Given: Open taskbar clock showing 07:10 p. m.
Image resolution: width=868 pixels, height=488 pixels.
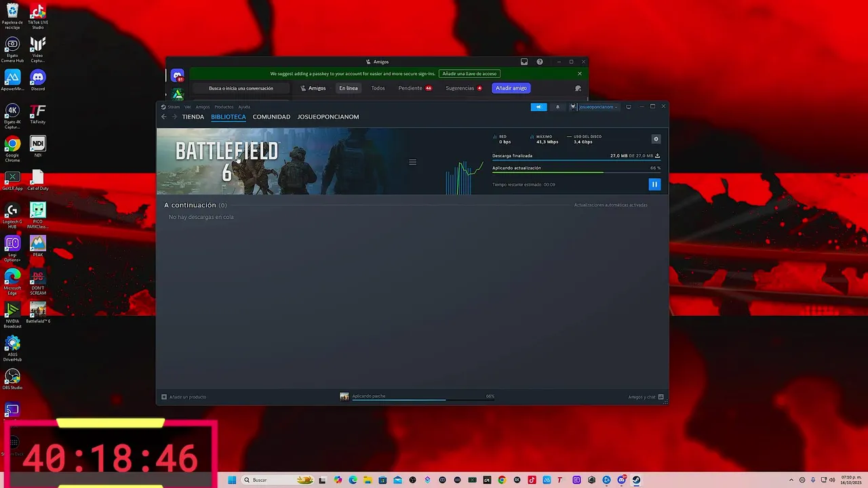Looking at the screenshot, I should point(850,480).
